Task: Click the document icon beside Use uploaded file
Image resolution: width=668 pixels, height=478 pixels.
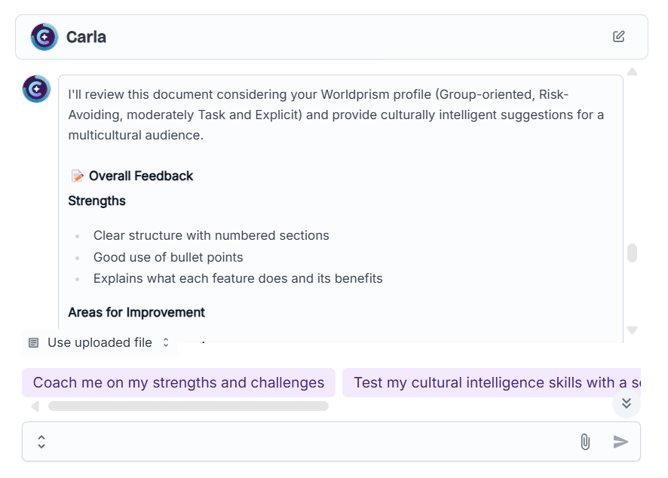Action: 34,343
